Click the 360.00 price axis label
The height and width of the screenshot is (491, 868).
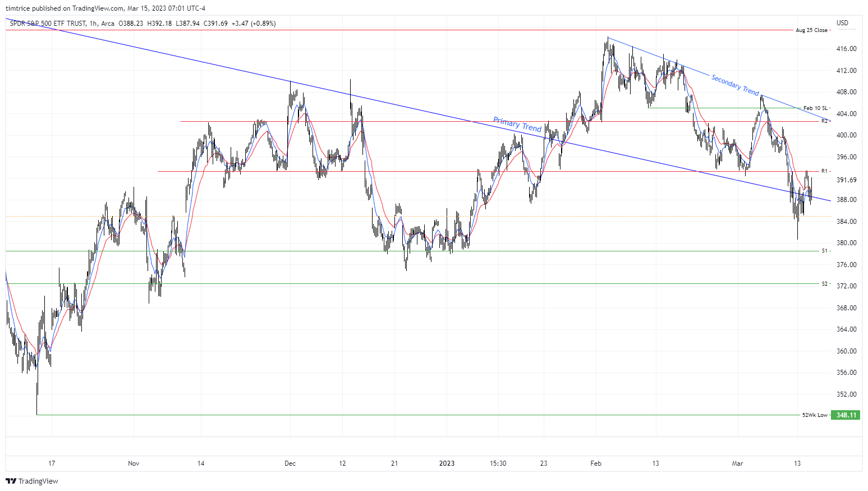pos(846,351)
